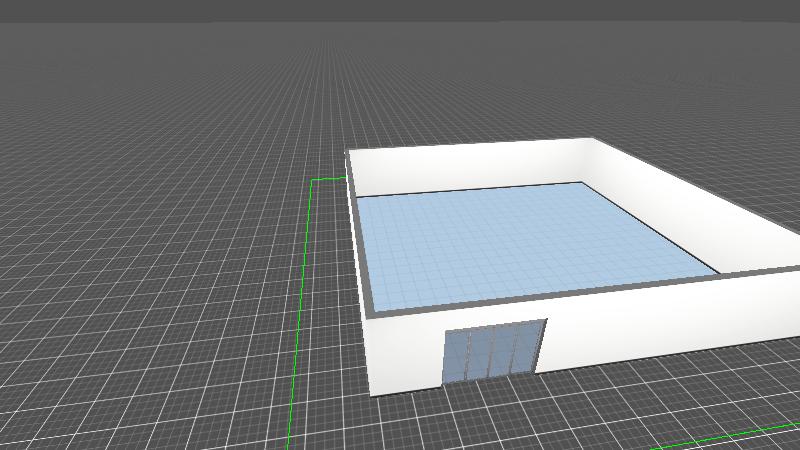800x450 pixels.
Task: Click the grey sky band above the horizon
Action: click(x=400, y=10)
